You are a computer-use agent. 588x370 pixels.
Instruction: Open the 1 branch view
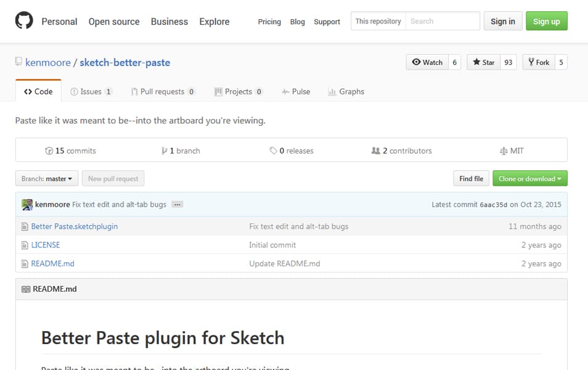180,150
